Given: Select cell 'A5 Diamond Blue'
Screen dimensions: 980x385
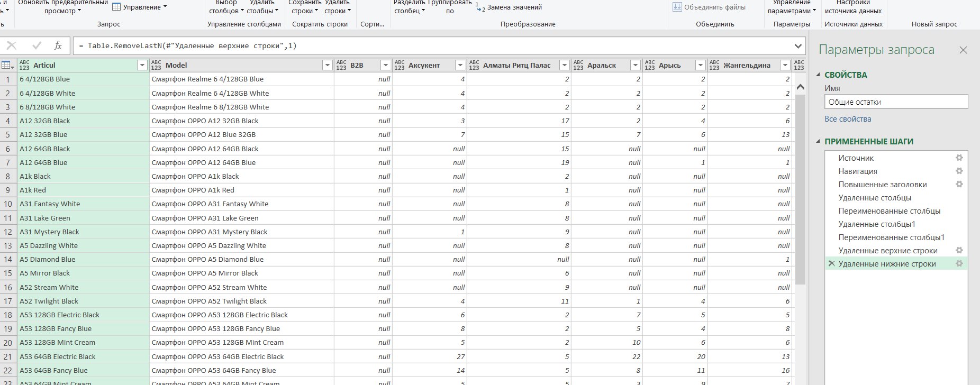Looking at the screenshot, I should [x=83, y=259].
